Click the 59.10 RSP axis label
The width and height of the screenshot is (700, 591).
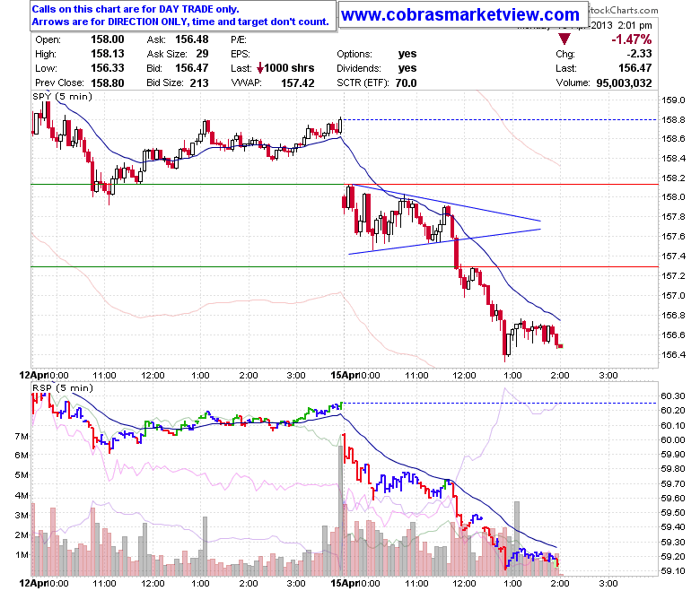(x=673, y=571)
